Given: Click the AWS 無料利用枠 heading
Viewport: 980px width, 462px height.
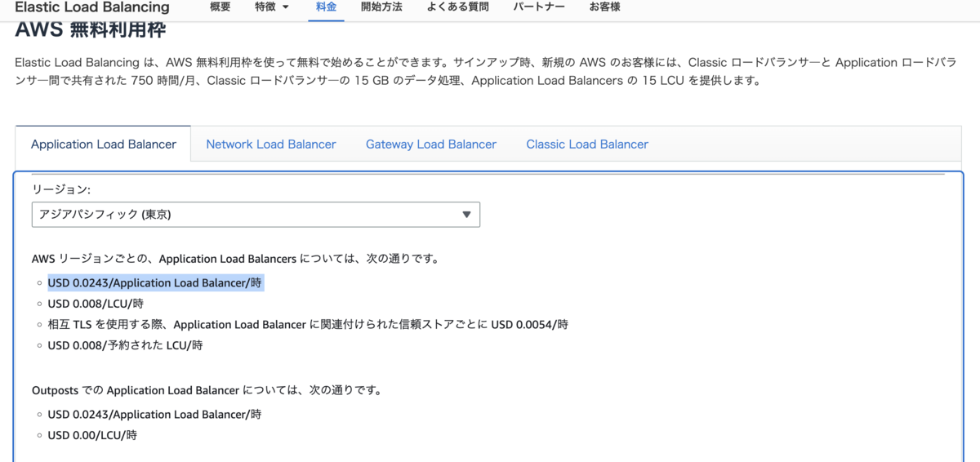Looking at the screenshot, I should [91, 31].
